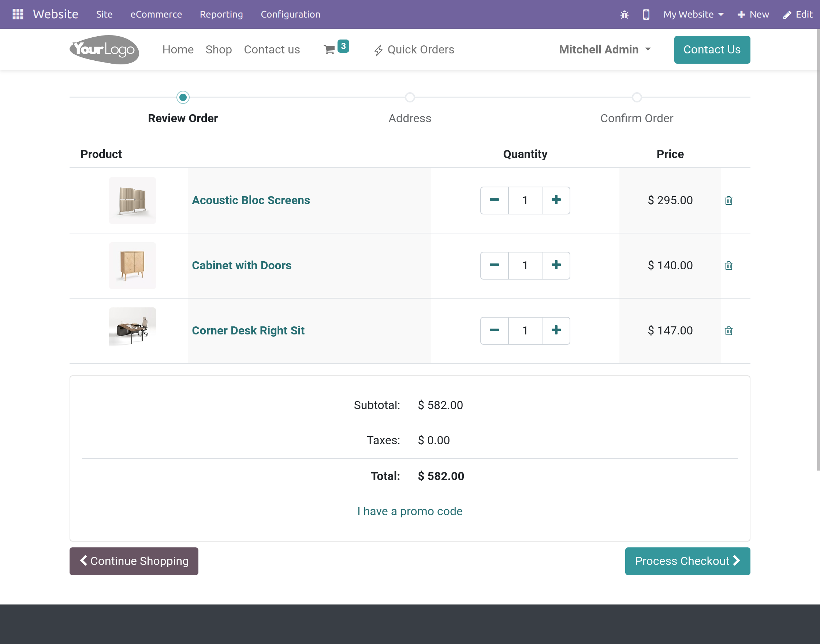Switch to mobile preview icon
This screenshot has width=820, height=644.
pos(646,15)
